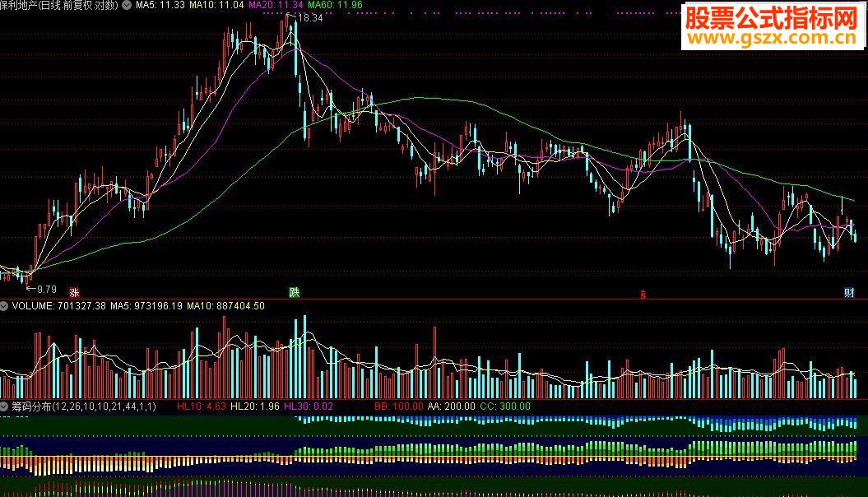Click the 筹码分布(12,26,10,10,21,44,1,1) indicator name

tap(84, 406)
